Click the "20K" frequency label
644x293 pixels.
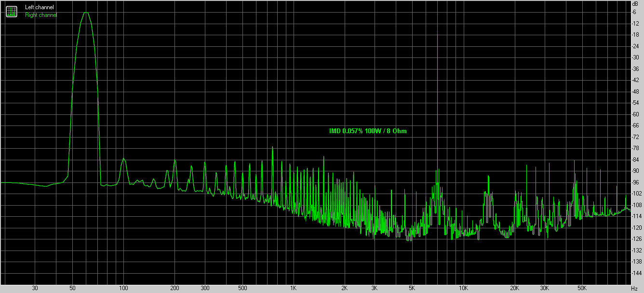514,288
